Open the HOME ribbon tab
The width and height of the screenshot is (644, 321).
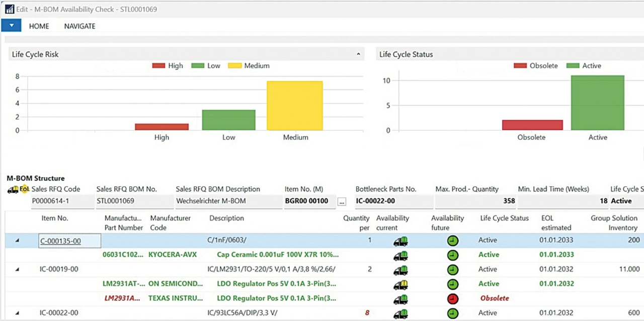tap(39, 26)
